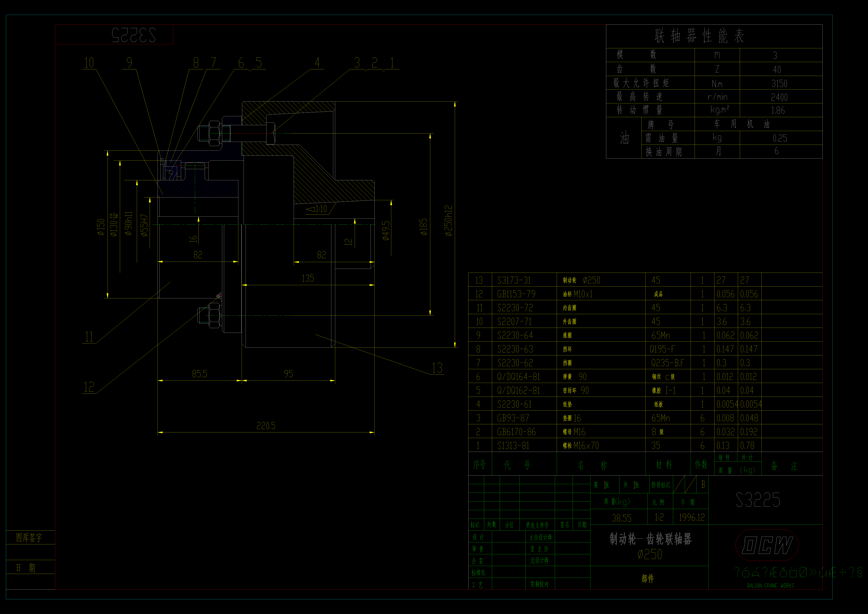Select the 主任设计师 label
Viewport: 868px width, 614px height.
pos(541,537)
